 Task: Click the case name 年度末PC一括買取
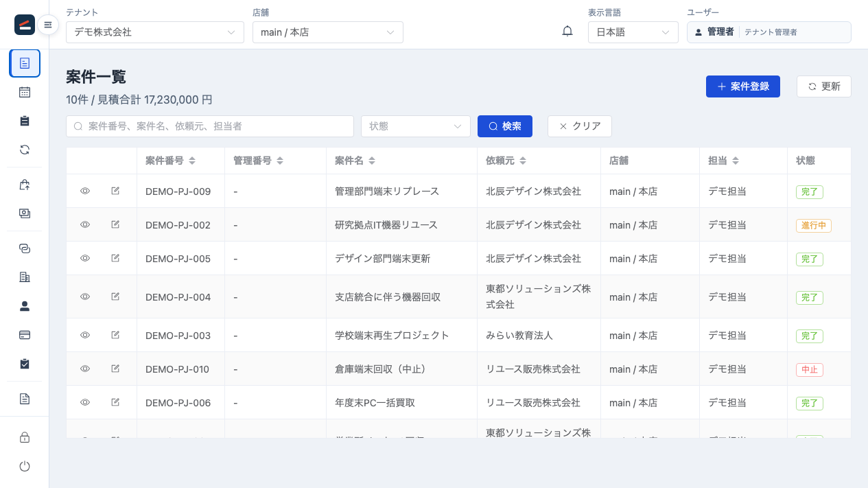[375, 403]
